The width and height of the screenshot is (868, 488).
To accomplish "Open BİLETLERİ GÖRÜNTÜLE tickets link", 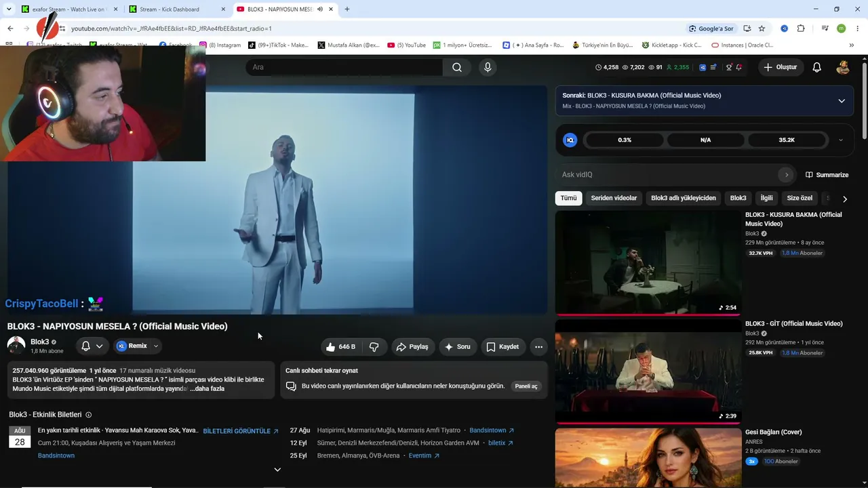I will pos(241,431).
